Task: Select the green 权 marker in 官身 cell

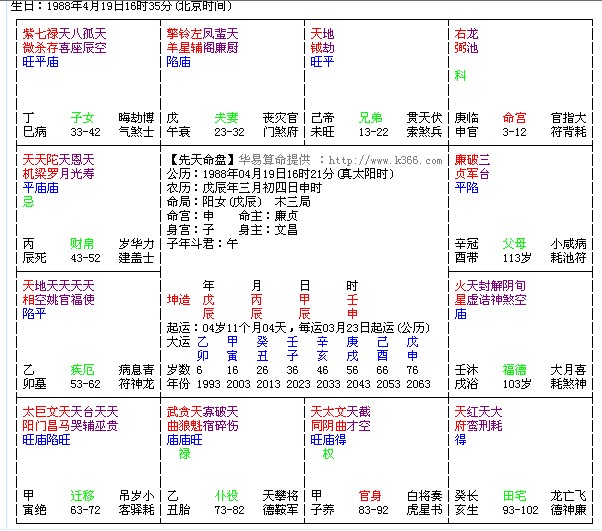Action: pos(328,454)
